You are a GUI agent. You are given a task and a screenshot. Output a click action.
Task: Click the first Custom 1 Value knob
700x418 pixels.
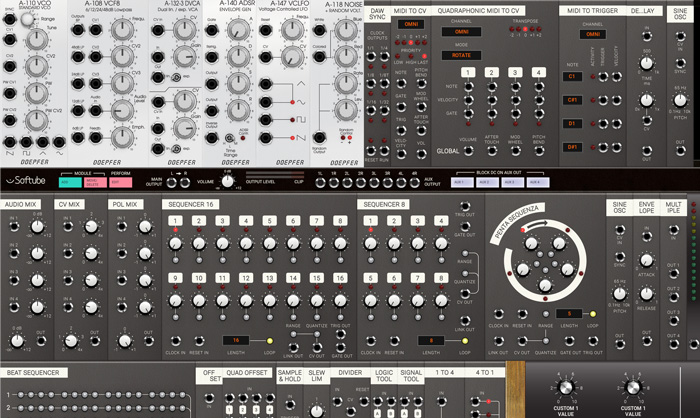(566, 387)
